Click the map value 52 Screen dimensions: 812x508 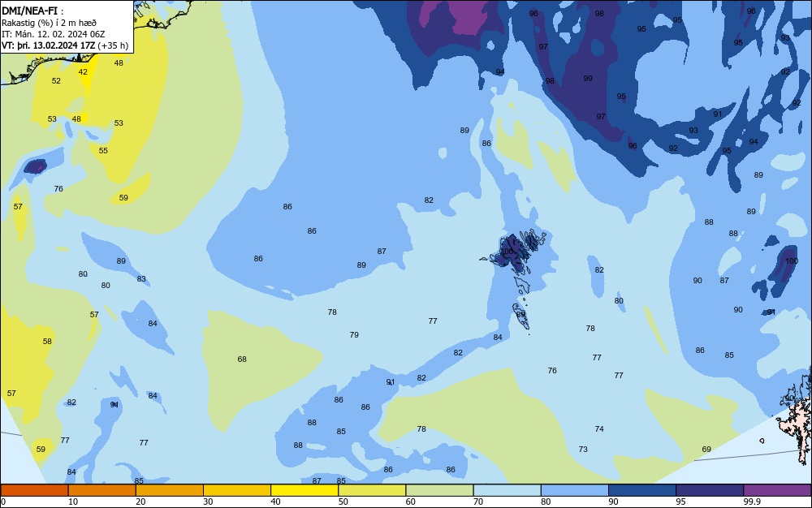[56, 80]
